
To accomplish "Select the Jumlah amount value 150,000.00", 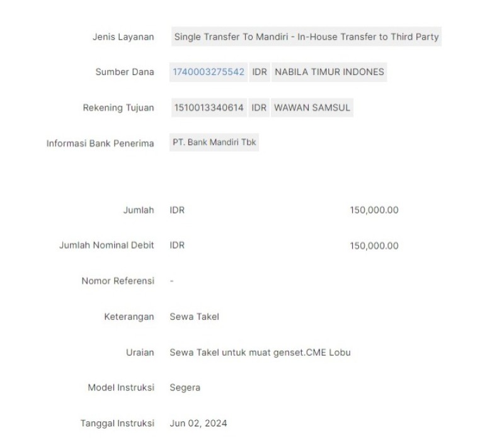I will [374, 210].
